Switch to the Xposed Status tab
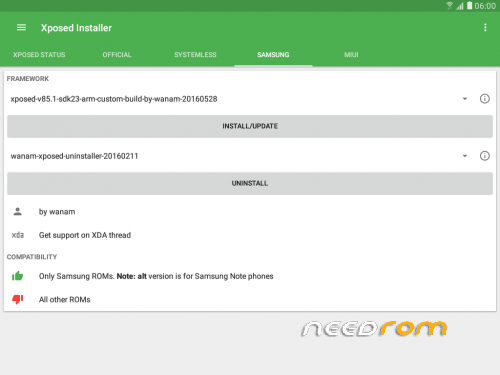 (x=39, y=55)
